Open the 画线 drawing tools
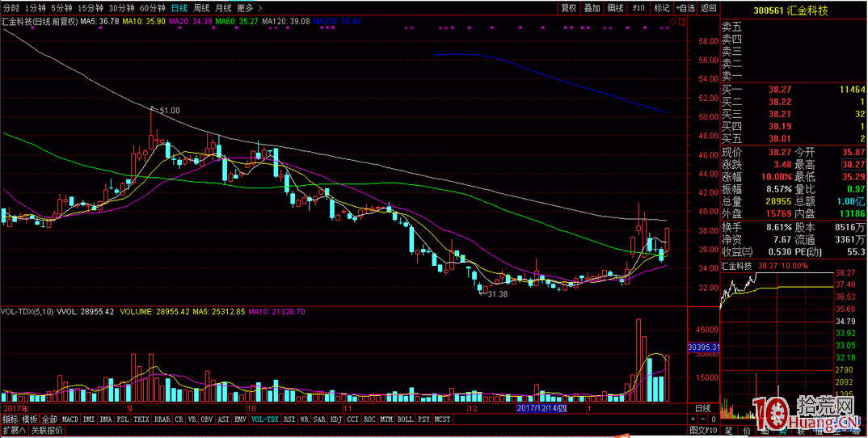The height and width of the screenshot is (438, 868). tap(615, 8)
